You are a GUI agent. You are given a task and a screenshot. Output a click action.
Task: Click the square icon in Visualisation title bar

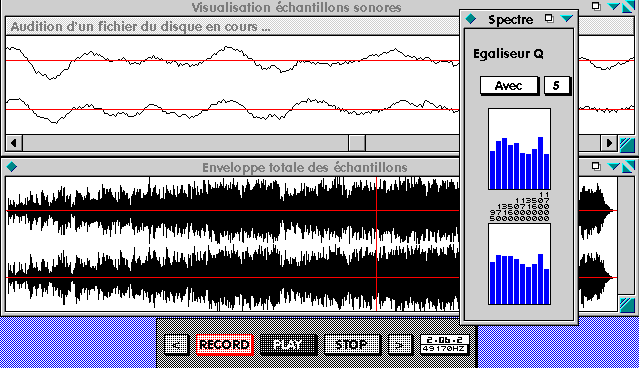click(x=596, y=6)
